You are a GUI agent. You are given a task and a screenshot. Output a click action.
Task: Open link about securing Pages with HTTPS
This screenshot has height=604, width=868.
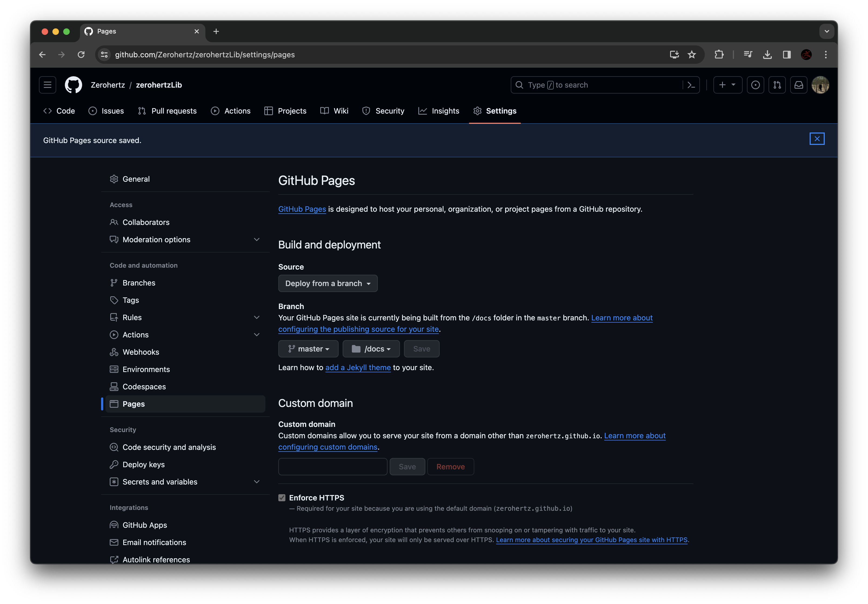pyautogui.click(x=591, y=540)
